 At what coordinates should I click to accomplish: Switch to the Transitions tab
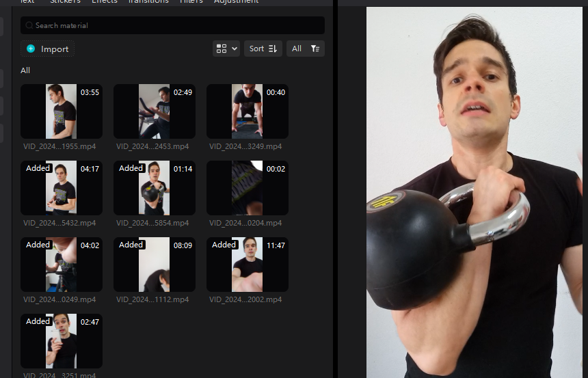click(148, 1)
